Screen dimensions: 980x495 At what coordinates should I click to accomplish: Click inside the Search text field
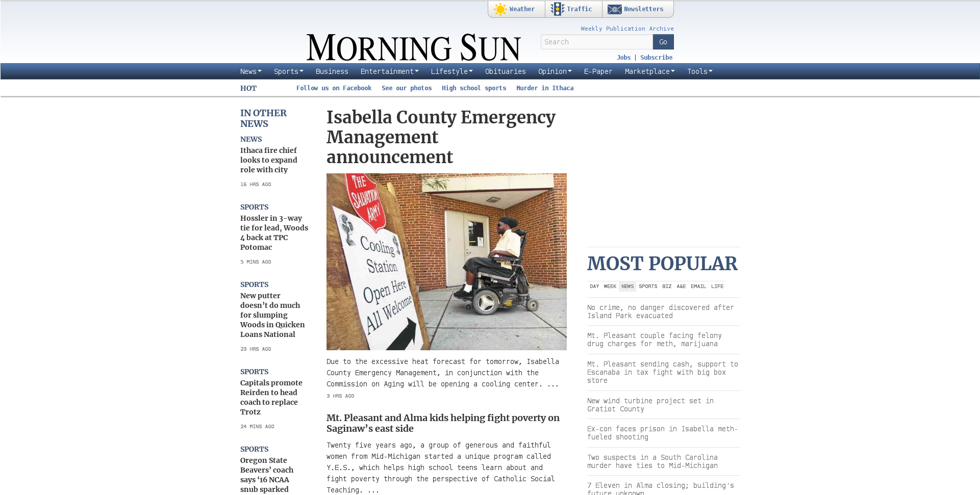596,42
